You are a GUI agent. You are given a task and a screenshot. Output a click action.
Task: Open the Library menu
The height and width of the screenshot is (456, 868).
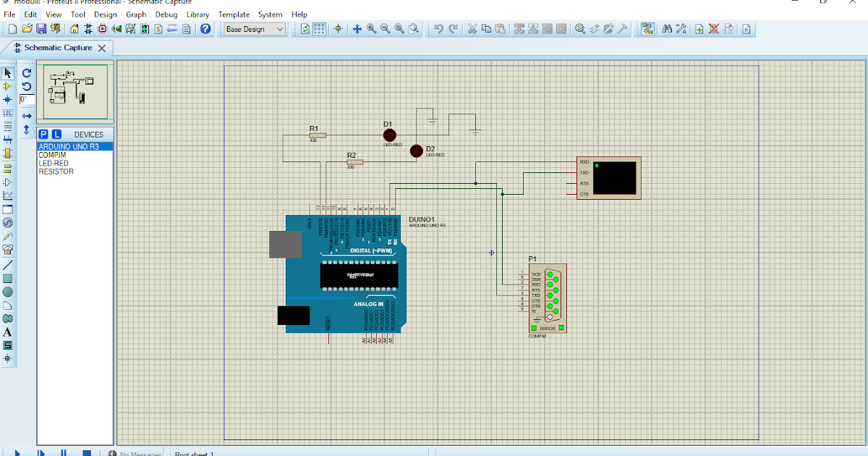pyautogui.click(x=197, y=14)
